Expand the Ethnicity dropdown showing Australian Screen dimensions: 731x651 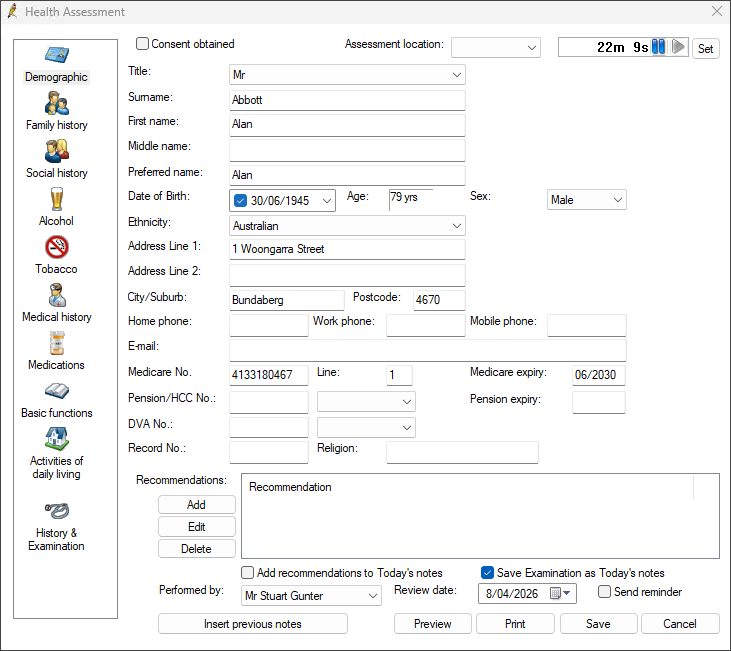347,226
